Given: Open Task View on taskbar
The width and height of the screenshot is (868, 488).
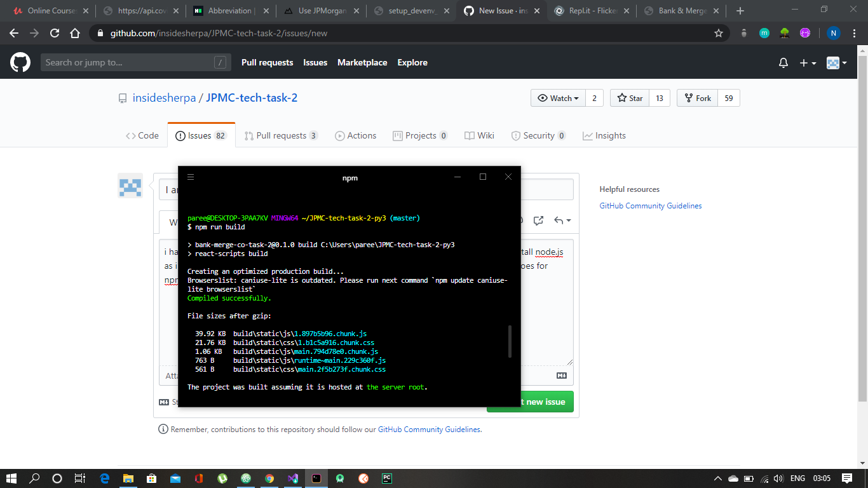Looking at the screenshot, I should point(80,478).
